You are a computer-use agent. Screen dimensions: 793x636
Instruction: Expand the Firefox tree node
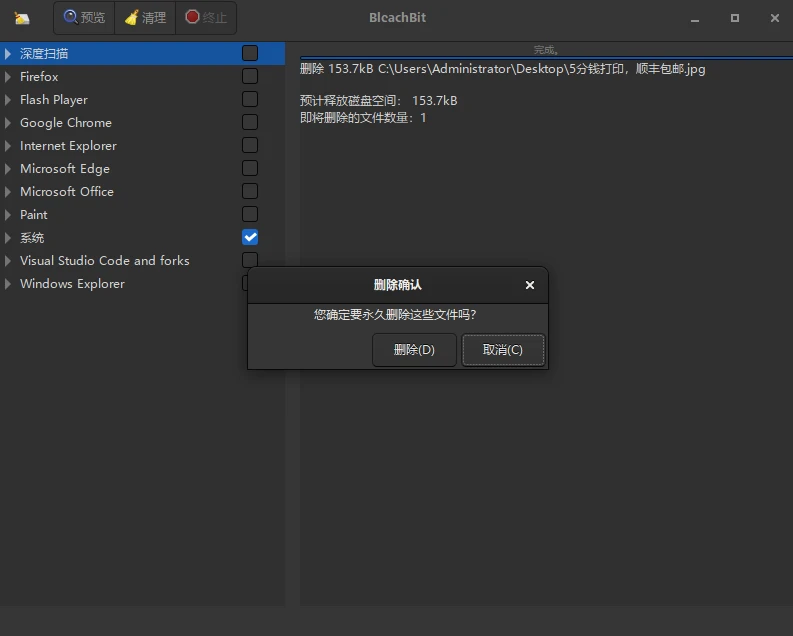pyautogui.click(x=8, y=77)
